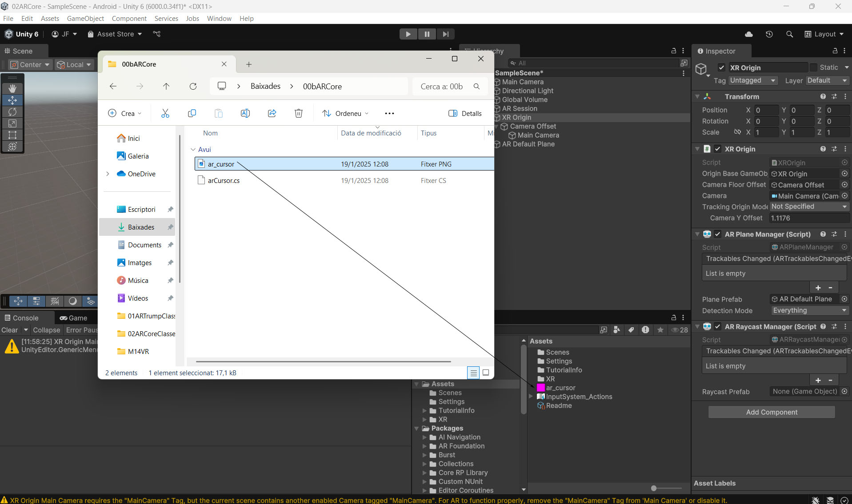Click the Pause button in Unity toolbar
The image size is (852, 504).
point(427,34)
